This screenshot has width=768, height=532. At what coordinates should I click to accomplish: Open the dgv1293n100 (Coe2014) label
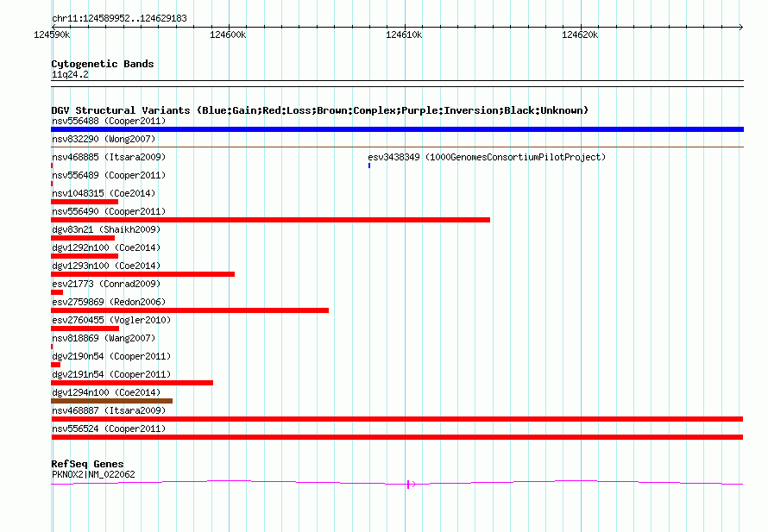click(106, 266)
